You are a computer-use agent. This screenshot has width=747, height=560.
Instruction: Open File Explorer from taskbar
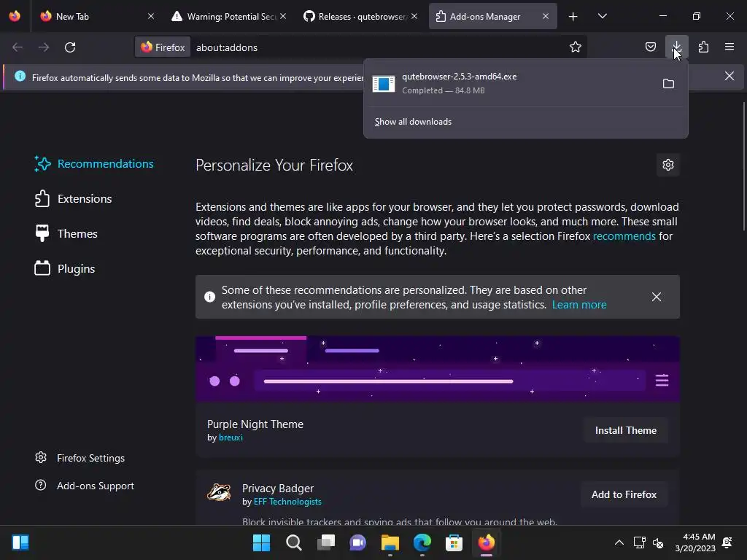[x=390, y=542]
